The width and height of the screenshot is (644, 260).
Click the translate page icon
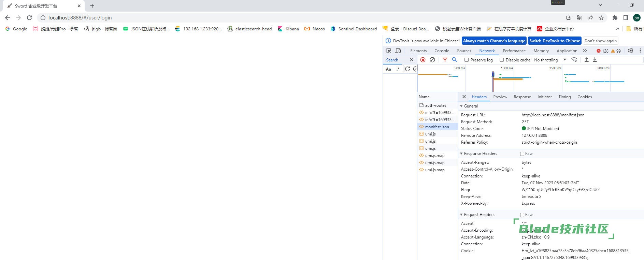pos(579,18)
